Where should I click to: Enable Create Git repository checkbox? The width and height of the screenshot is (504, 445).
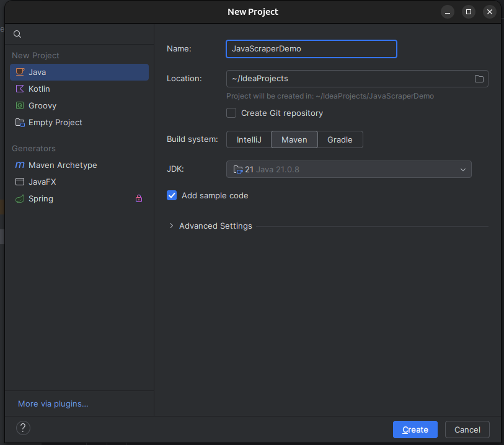231,113
